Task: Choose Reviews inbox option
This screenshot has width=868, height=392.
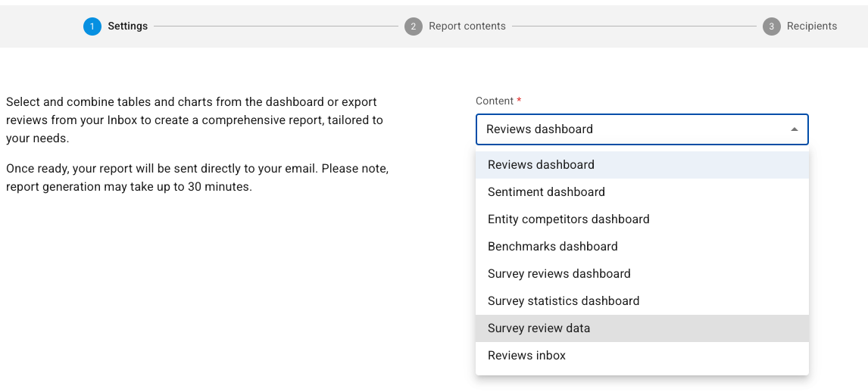Action: 642,355
